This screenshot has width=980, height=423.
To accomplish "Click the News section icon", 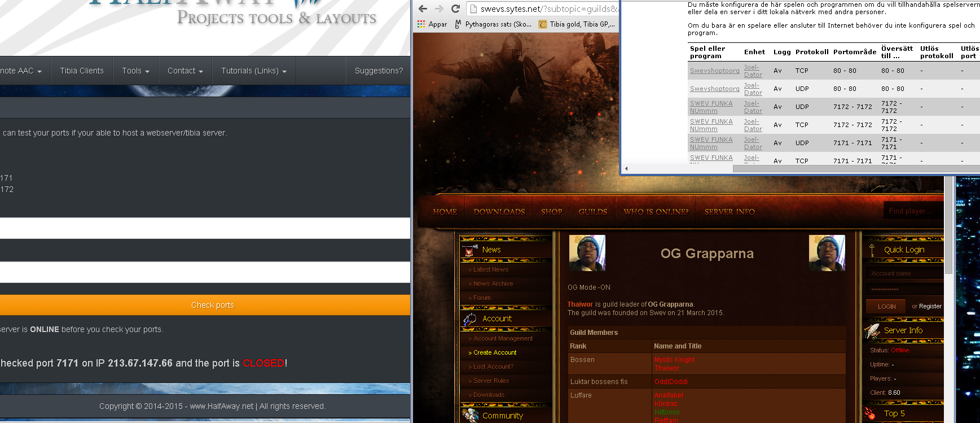I will point(469,250).
